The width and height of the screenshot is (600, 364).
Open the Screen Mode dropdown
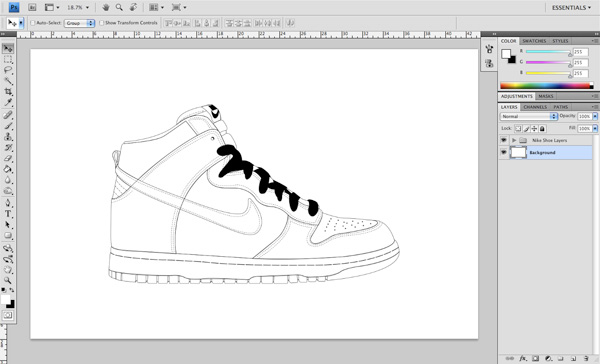click(179, 7)
